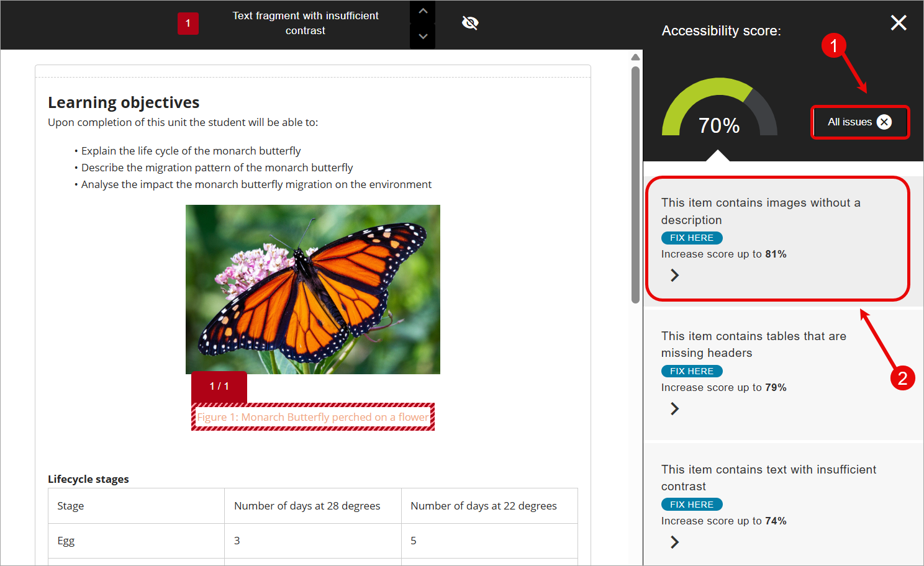Click the Lifecycle stages table title
Screen dimensions: 924x566
[88, 479]
